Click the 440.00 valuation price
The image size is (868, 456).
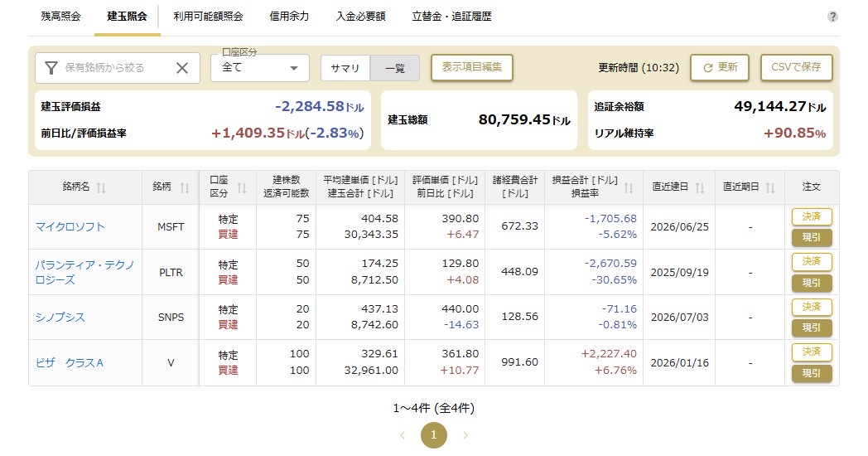click(x=460, y=309)
